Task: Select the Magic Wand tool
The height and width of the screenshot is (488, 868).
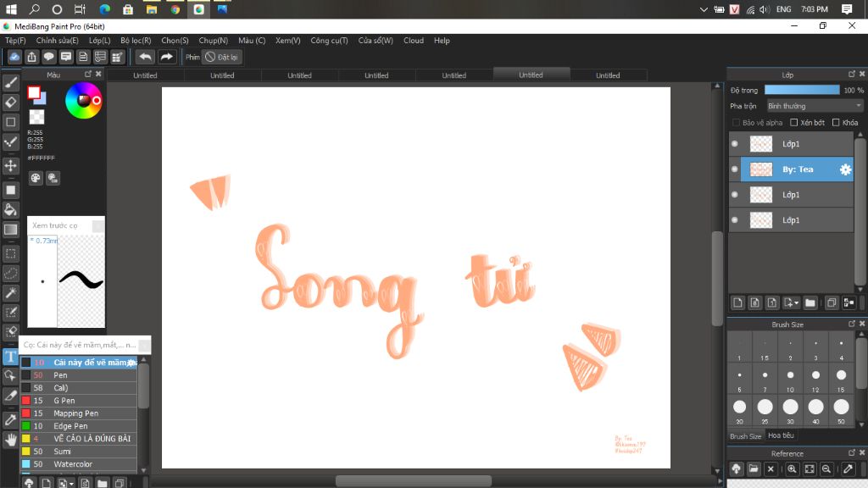Action: tap(10, 292)
